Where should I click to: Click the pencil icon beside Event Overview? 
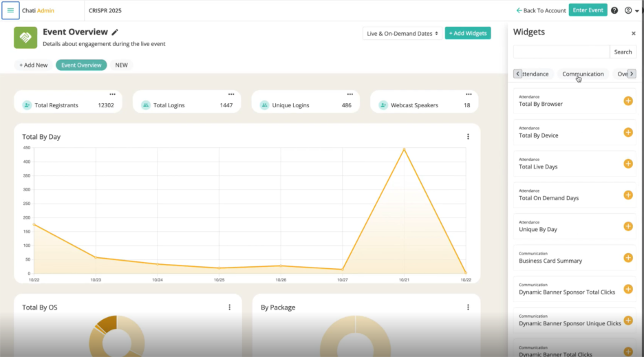(x=115, y=32)
